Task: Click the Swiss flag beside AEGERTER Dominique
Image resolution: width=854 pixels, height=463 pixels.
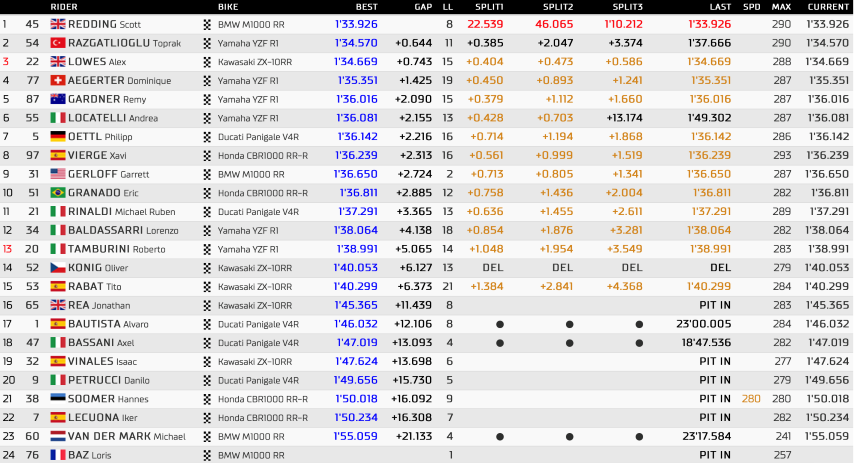Action: tap(58, 81)
